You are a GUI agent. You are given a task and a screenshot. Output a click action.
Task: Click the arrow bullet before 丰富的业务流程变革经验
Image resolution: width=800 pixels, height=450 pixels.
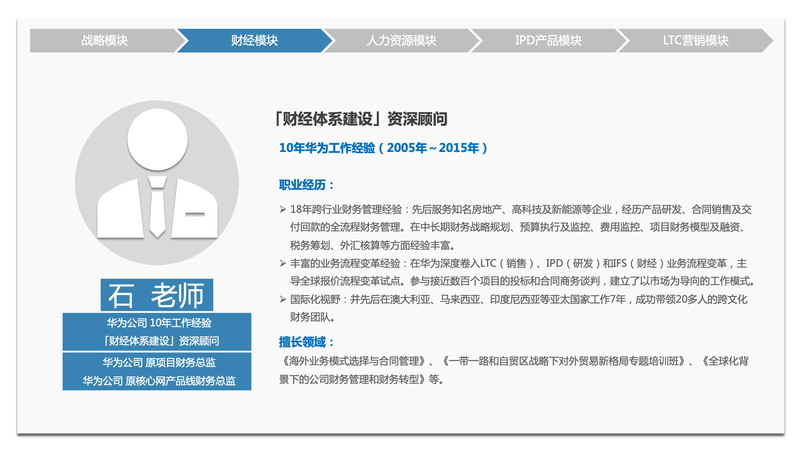(x=282, y=264)
